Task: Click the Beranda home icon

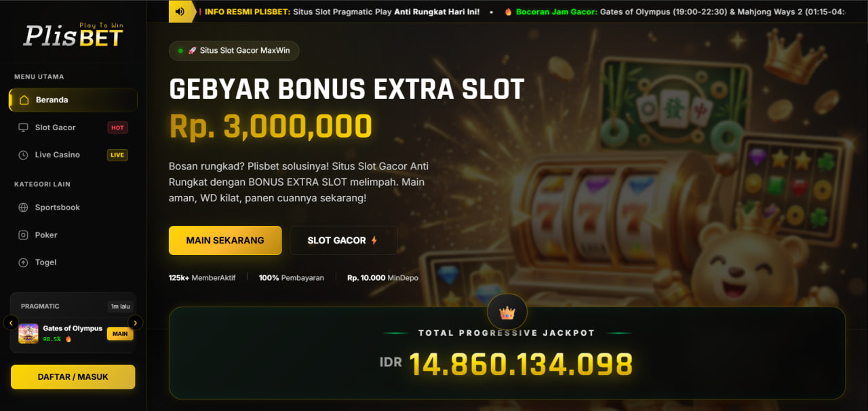Action: coord(24,100)
